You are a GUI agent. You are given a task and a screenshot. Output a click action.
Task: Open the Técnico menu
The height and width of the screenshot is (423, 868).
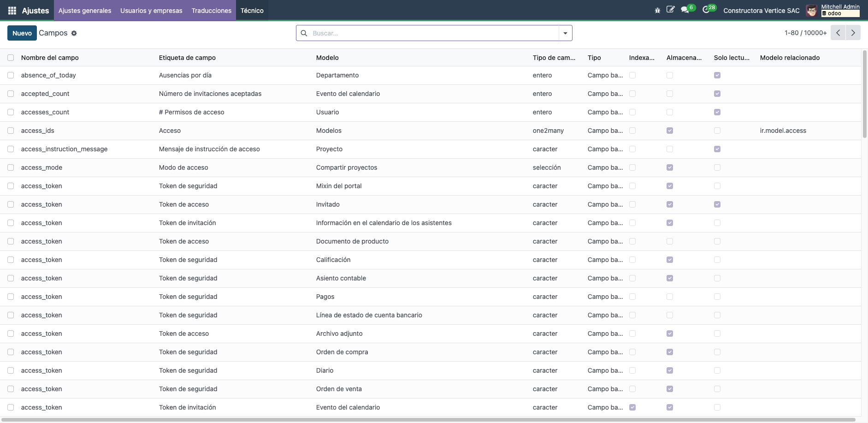252,10
